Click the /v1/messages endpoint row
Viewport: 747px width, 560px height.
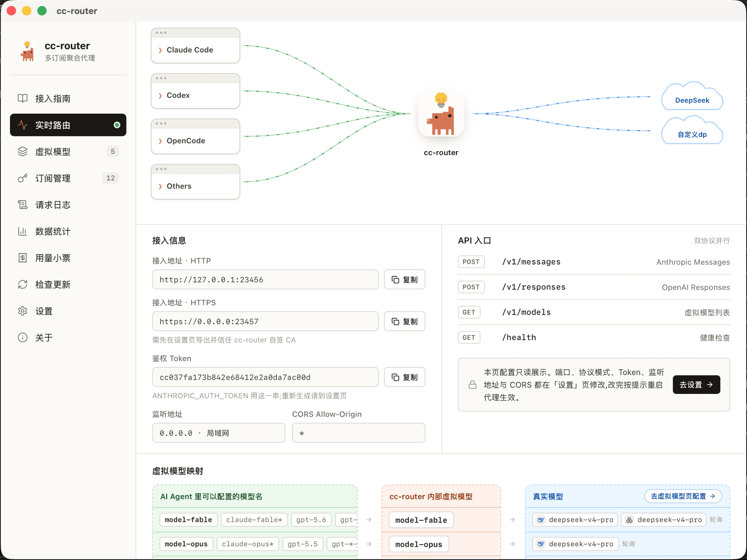click(x=594, y=262)
